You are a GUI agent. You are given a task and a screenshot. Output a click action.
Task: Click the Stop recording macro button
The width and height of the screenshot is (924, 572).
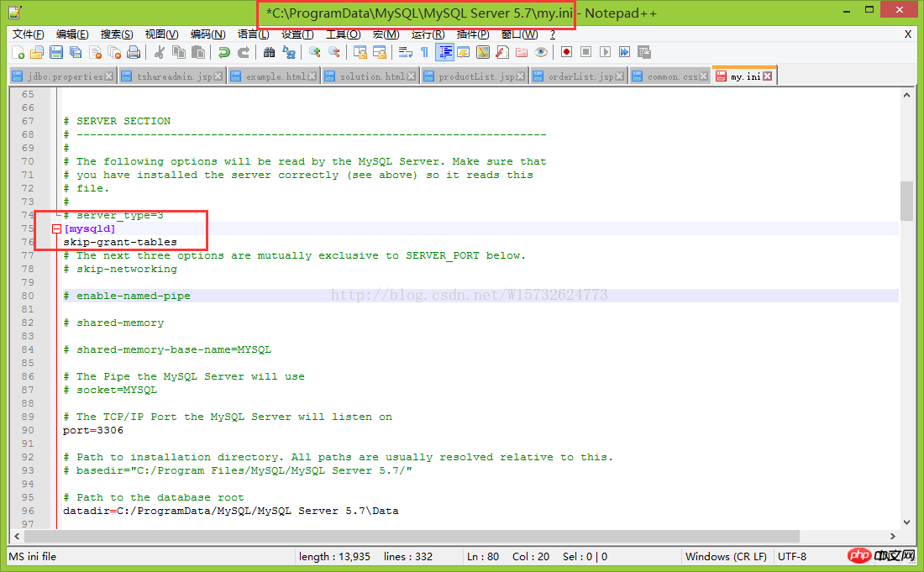click(585, 52)
